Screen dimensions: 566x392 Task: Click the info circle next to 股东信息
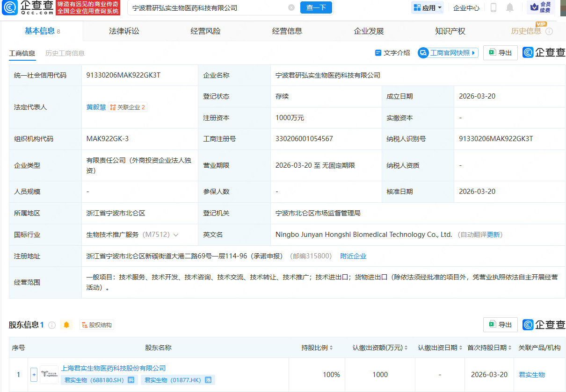pos(51,324)
